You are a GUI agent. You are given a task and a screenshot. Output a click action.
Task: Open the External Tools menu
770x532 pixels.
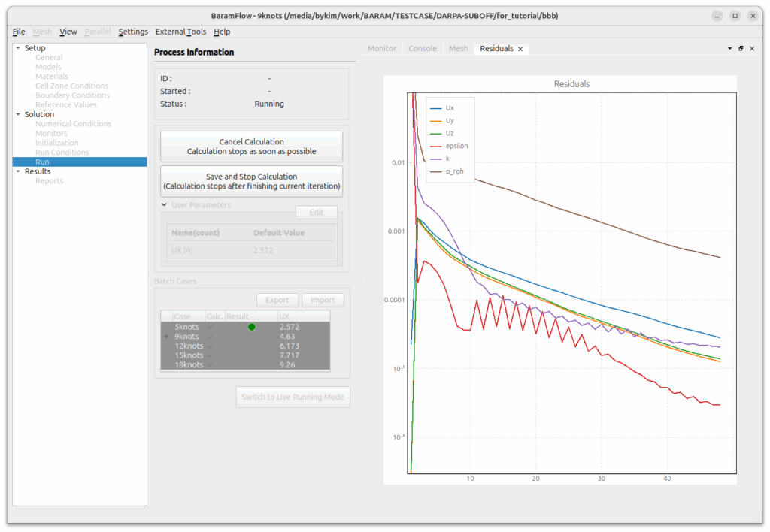tap(180, 32)
